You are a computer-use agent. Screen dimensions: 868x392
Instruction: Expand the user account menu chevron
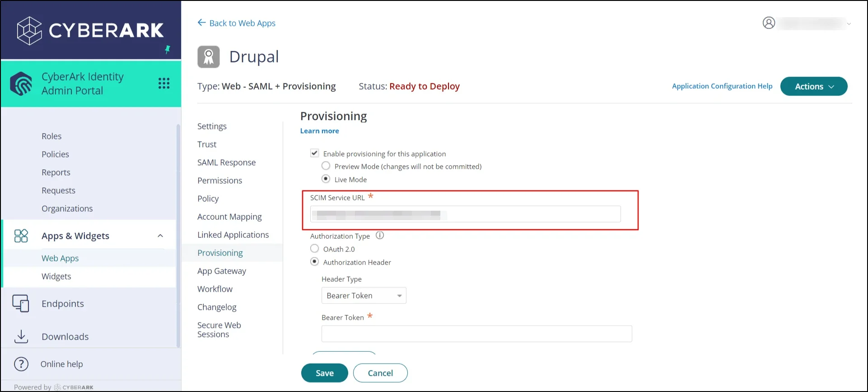tap(849, 24)
